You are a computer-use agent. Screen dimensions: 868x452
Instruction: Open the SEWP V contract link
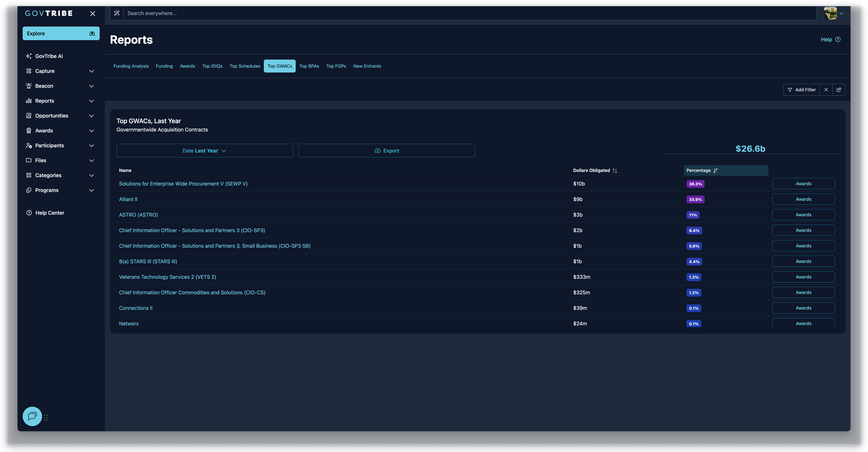click(183, 184)
